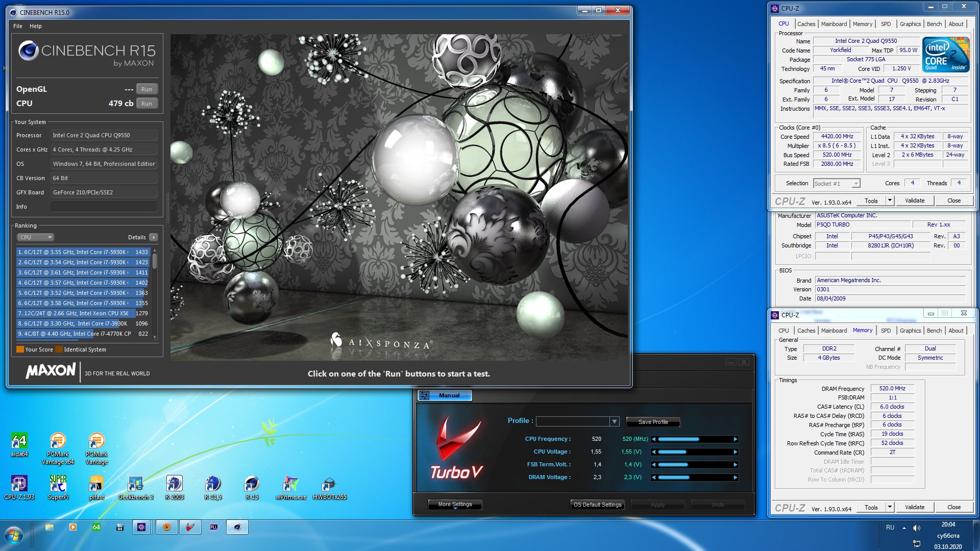Screen dimensions: 980x551
Task: Show hidden system tray icons
Action: 904,528
